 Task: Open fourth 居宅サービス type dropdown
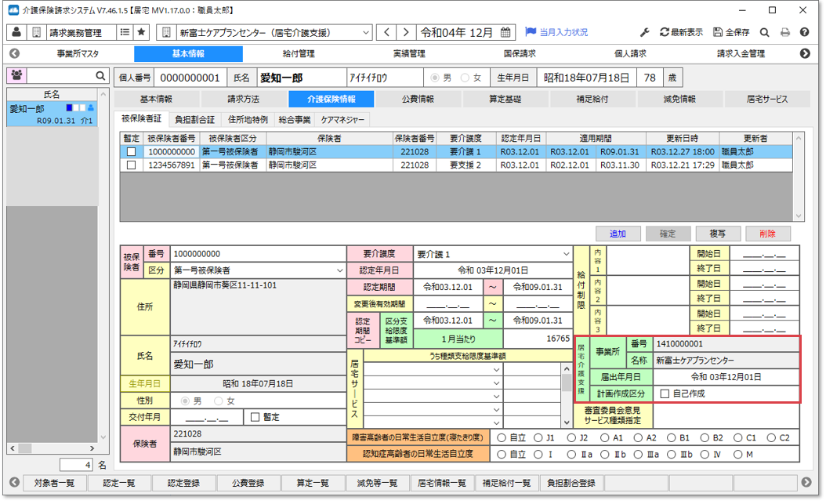point(496,409)
